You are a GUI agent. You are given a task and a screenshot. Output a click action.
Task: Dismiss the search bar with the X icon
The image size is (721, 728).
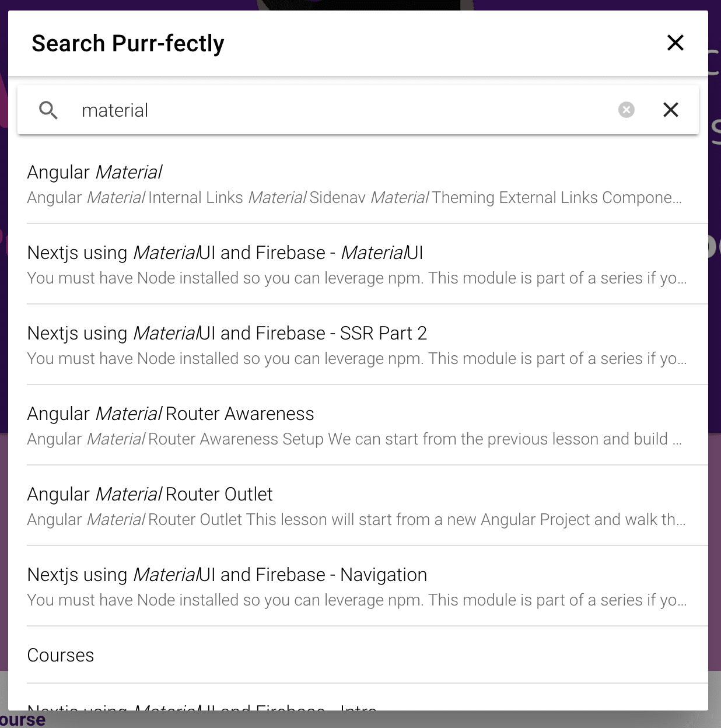(x=671, y=110)
